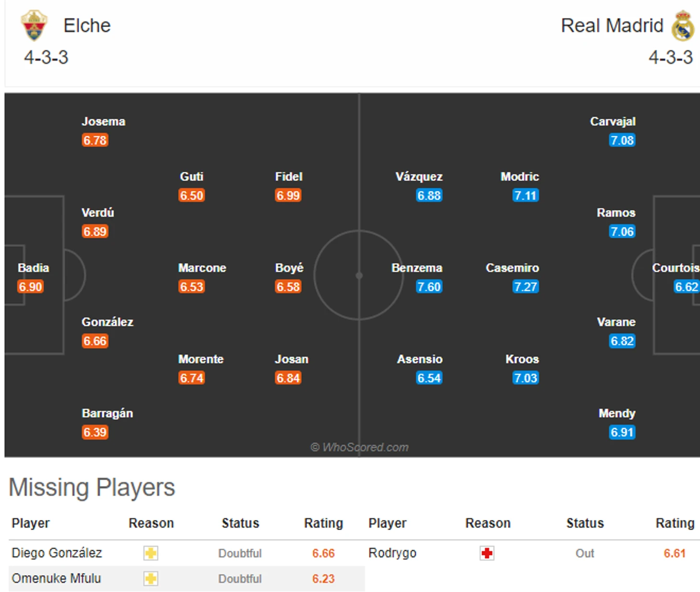Select the Real Madrid team name

point(612,25)
